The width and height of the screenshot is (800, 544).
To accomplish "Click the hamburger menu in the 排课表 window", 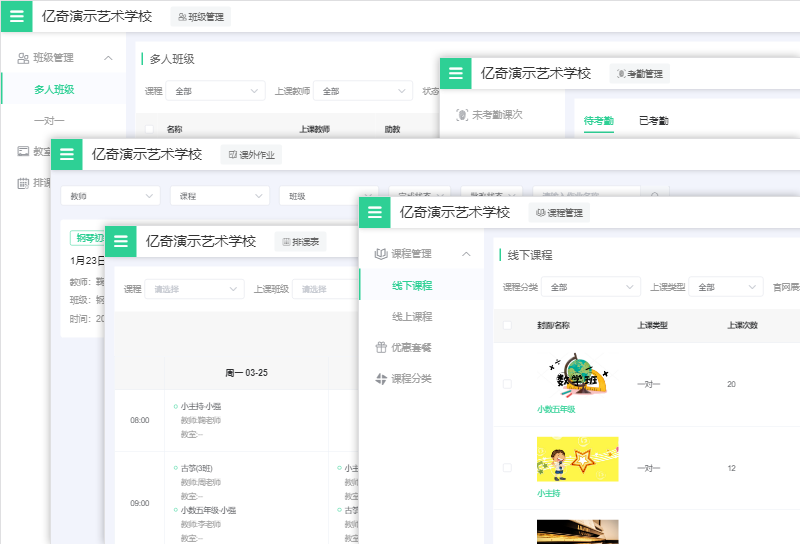I will [x=120, y=241].
